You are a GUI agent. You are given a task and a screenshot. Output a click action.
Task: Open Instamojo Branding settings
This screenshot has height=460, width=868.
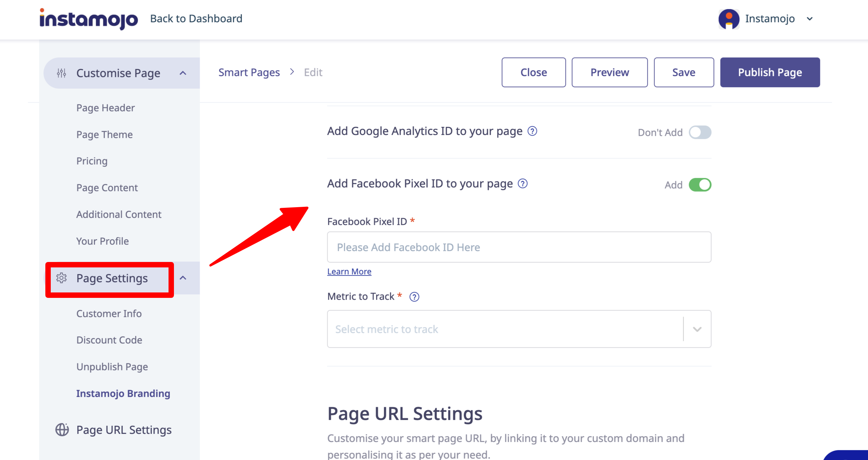click(x=123, y=394)
